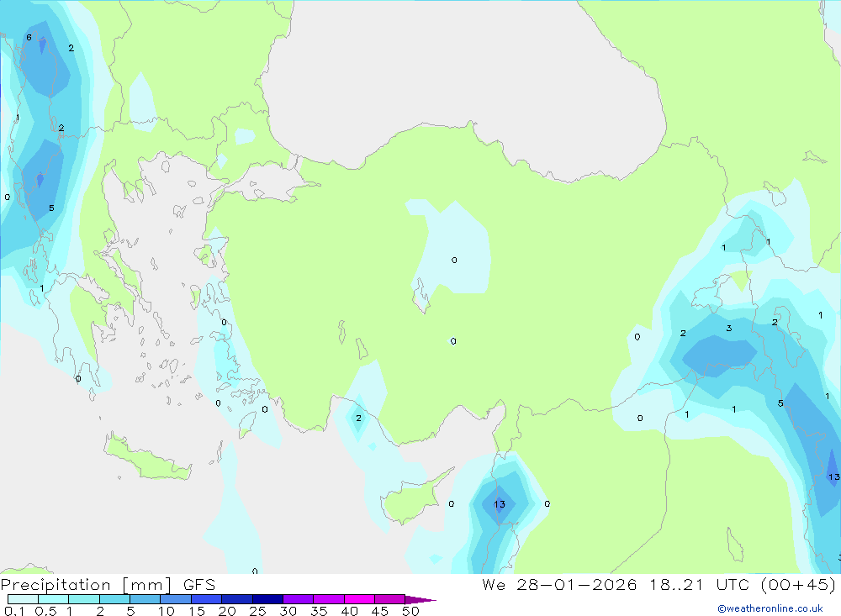This screenshot has width=841, height=616.
Task: Click the 45–50 mm legend color swatch
Action: click(x=390, y=599)
